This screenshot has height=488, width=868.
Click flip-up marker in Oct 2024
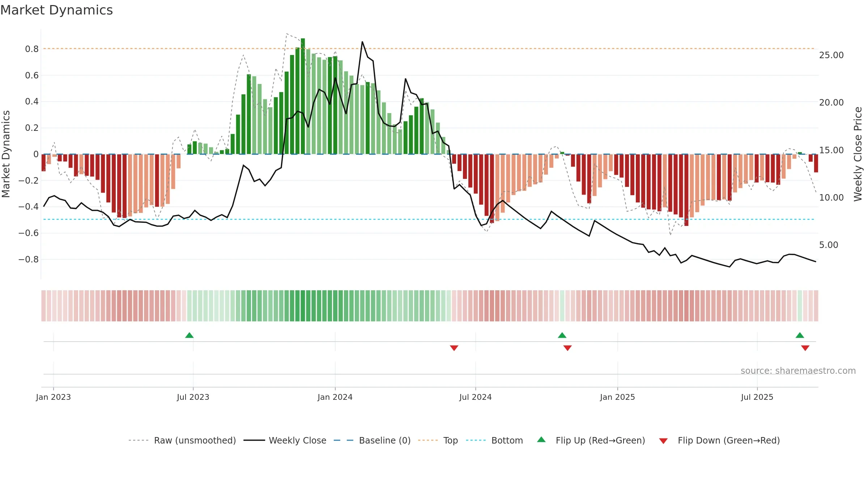tap(562, 335)
